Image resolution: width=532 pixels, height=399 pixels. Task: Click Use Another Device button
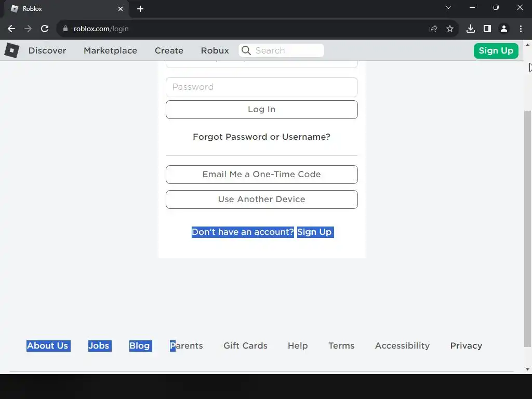point(262,199)
